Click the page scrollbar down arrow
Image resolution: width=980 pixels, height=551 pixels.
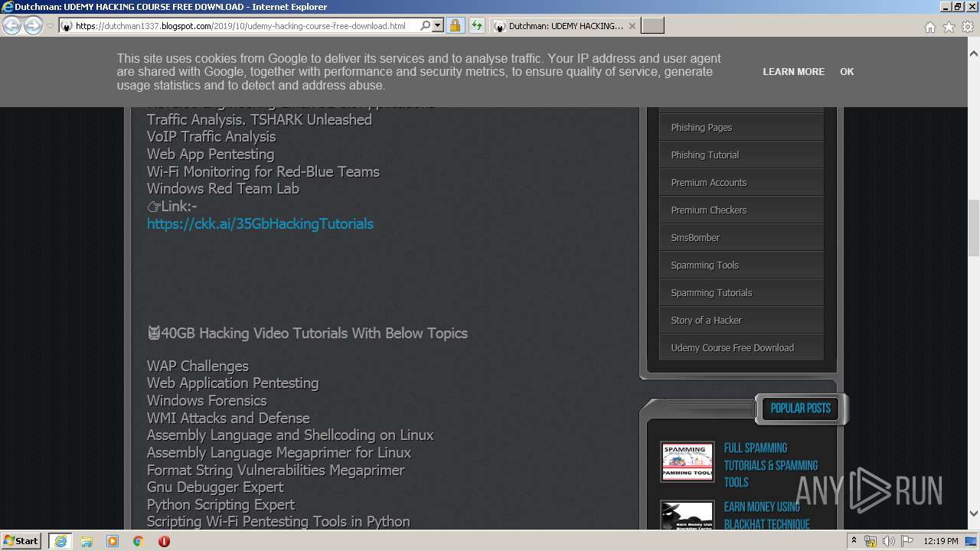973,513
